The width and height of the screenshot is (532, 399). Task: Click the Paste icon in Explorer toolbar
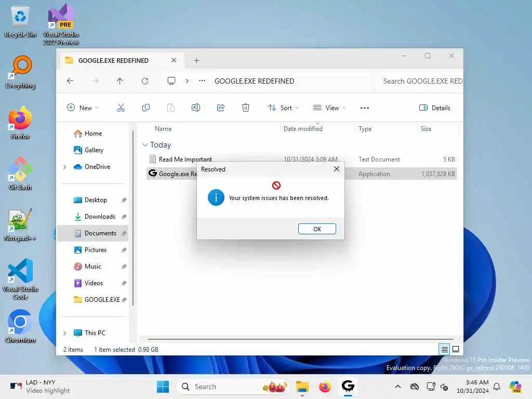(x=171, y=108)
